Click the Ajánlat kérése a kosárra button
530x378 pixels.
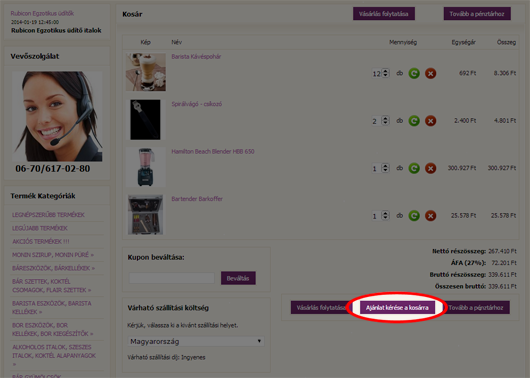click(397, 308)
